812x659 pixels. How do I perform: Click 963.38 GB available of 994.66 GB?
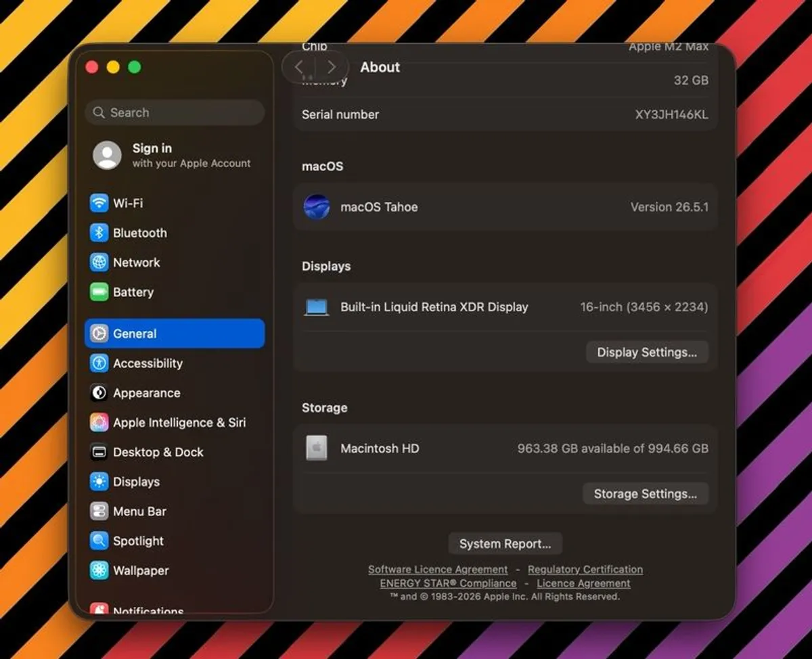(x=613, y=448)
